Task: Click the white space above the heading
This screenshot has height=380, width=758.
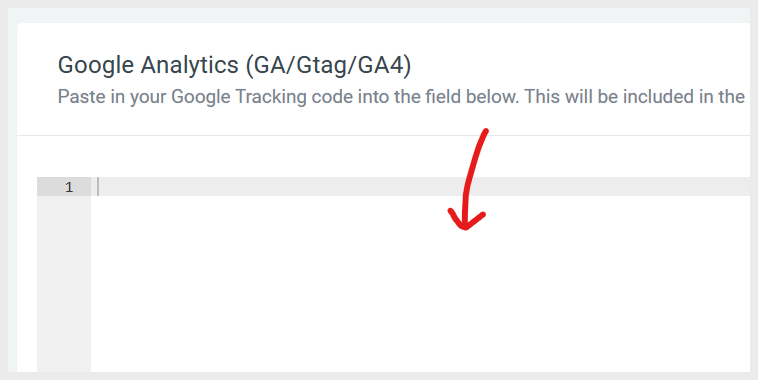Action: [383, 38]
